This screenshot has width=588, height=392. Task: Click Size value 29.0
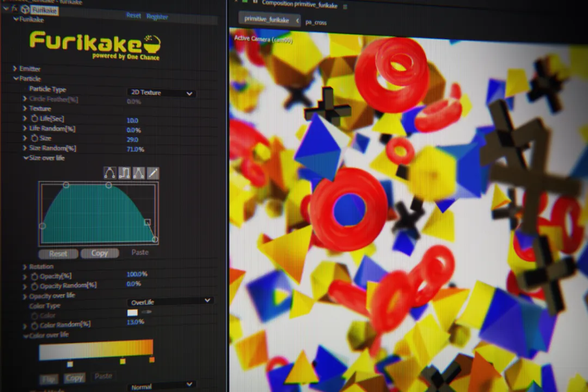[x=132, y=139]
